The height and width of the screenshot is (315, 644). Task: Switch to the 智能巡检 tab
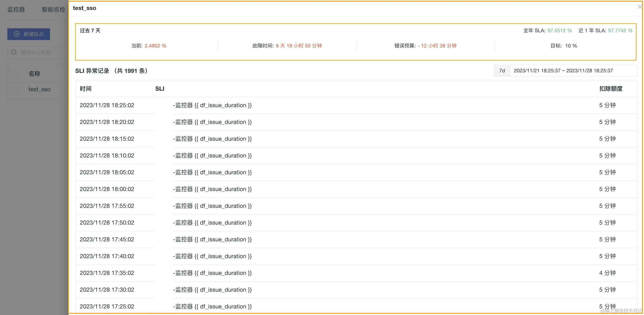point(53,9)
